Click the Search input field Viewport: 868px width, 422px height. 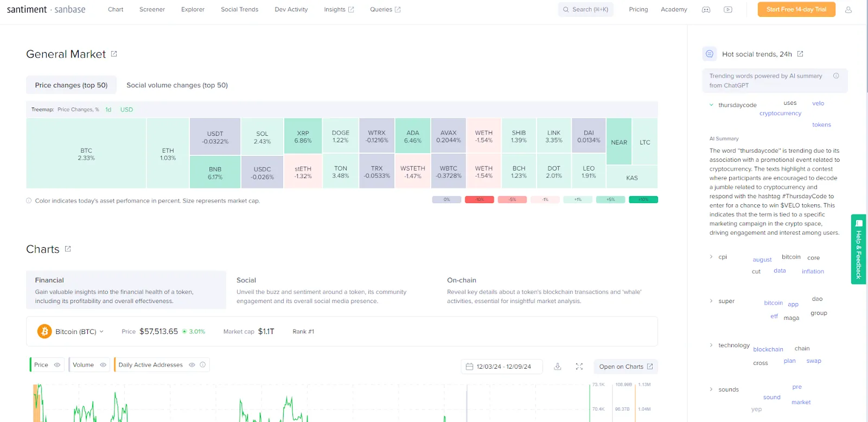(586, 10)
